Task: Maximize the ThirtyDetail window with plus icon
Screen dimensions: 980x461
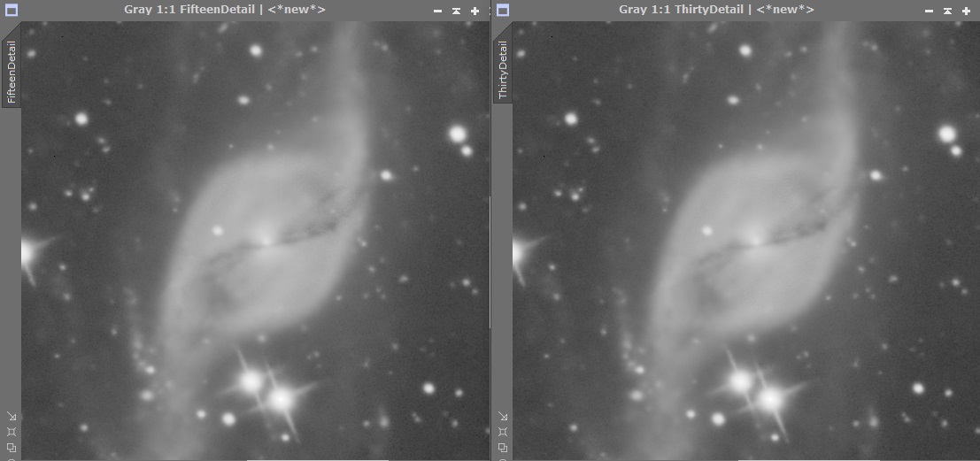Action: coord(966,11)
